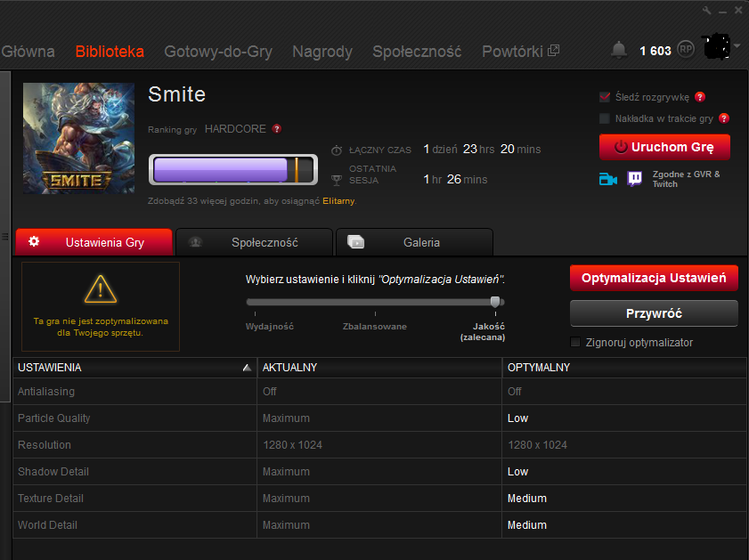Select the Resolution setting row
749x560 pixels.
[379, 445]
